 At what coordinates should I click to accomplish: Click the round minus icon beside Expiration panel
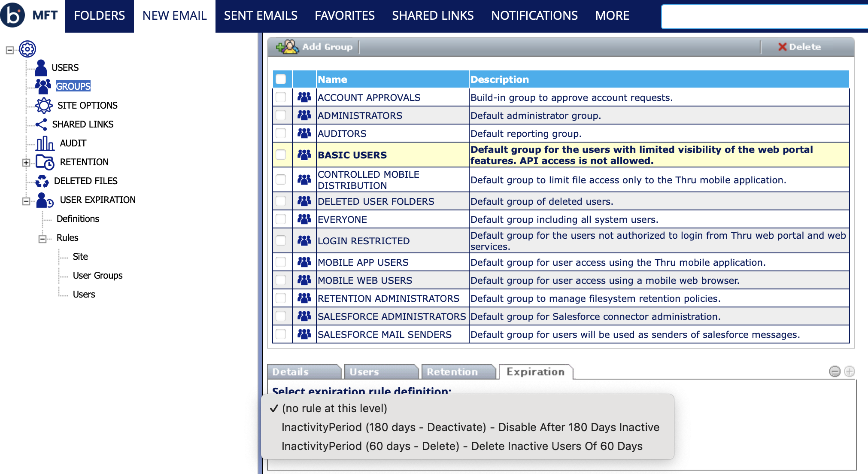[x=835, y=371]
